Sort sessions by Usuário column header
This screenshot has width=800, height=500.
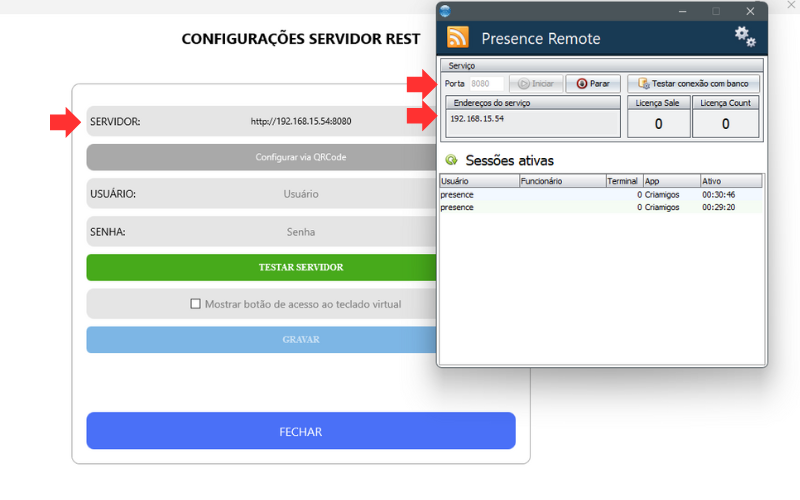pyautogui.click(x=479, y=181)
